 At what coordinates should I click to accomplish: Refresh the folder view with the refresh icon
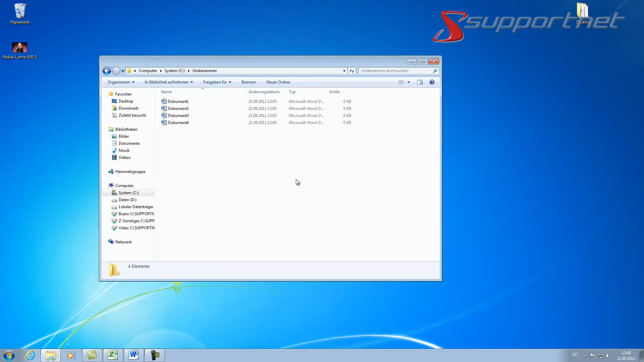[x=352, y=71]
